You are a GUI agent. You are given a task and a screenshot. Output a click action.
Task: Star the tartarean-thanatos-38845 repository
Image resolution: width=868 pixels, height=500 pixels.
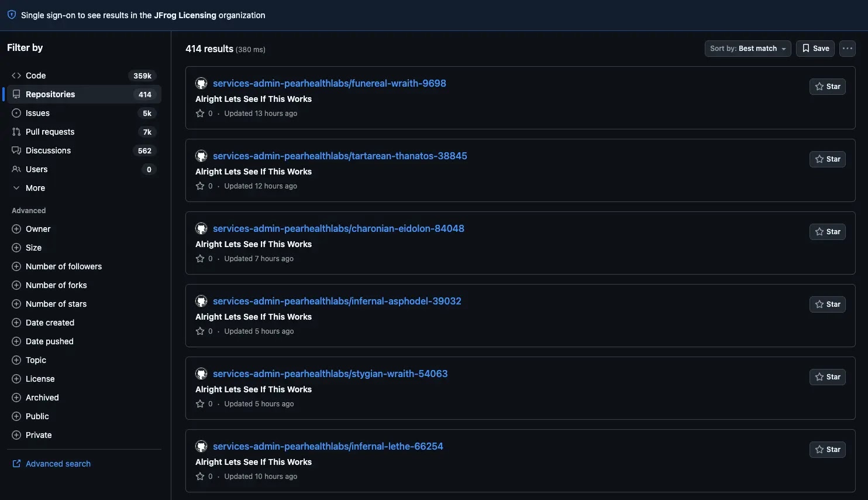tap(827, 159)
